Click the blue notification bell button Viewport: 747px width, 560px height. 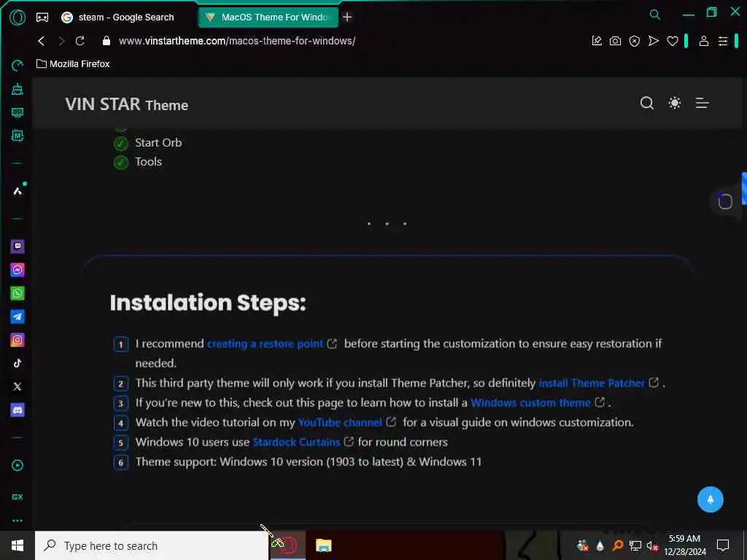(x=710, y=499)
